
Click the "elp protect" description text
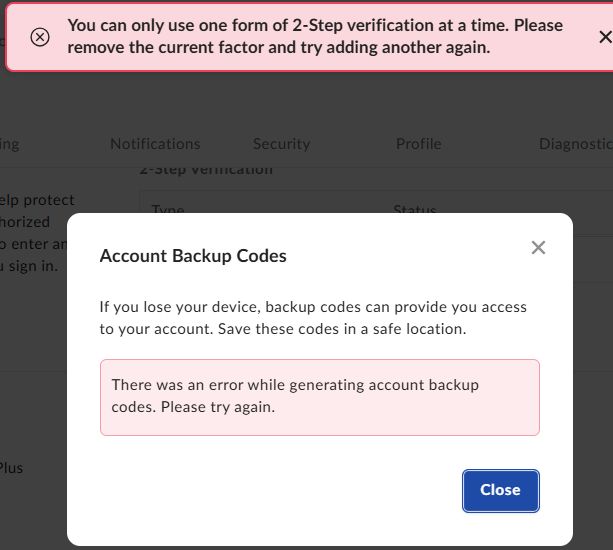(37, 200)
